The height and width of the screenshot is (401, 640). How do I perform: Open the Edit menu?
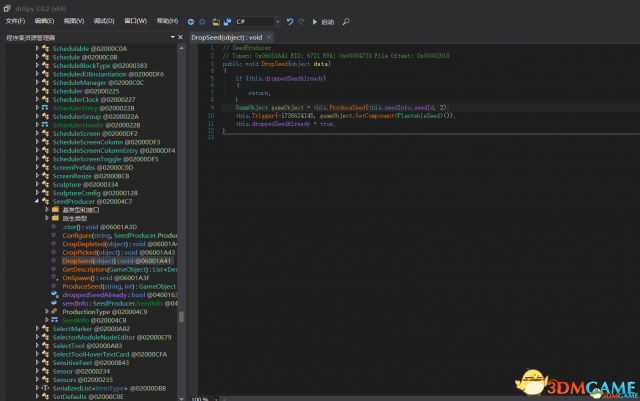coord(44,21)
